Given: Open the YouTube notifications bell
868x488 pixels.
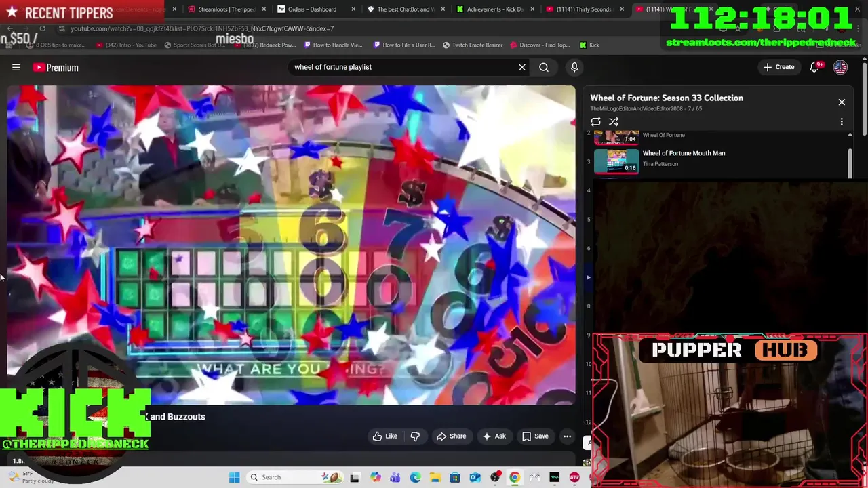Looking at the screenshot, I should point(816,67).
